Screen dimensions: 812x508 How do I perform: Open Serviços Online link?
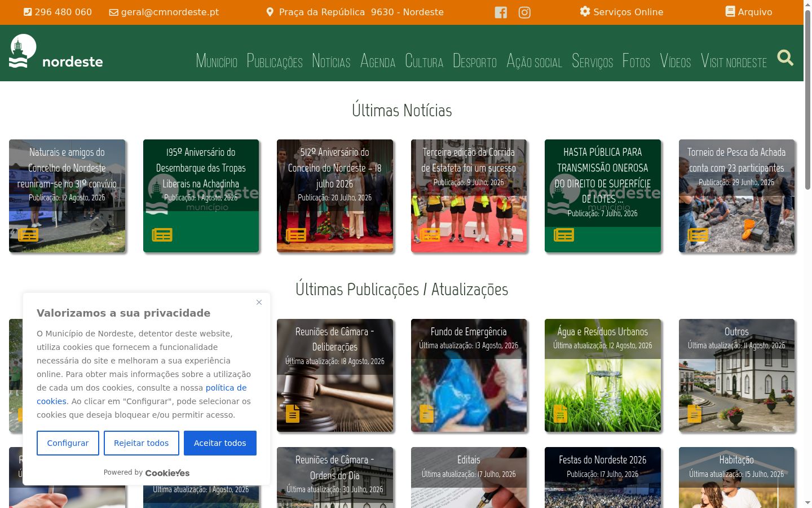coord(628,12)
